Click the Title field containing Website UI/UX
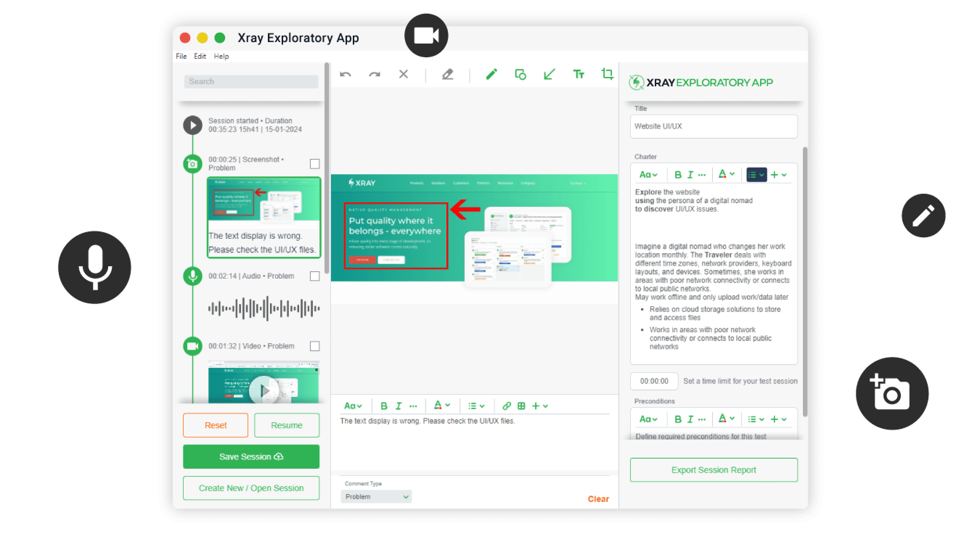The image size is (980, 534). 713,126
